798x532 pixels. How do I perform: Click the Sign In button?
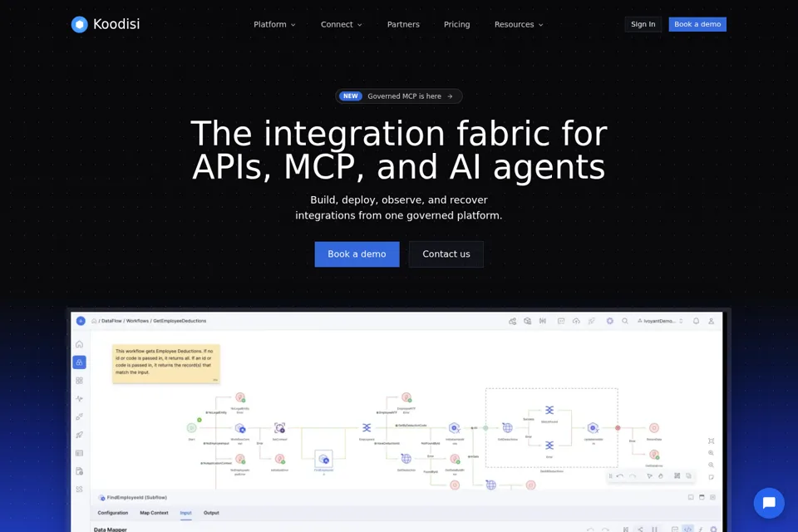(x=643, y=24)
